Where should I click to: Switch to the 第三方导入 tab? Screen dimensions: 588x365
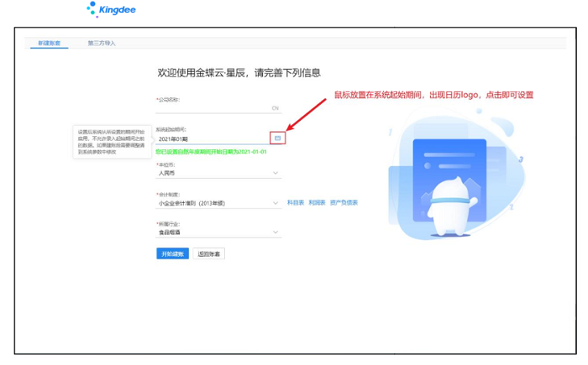[102, 43]
